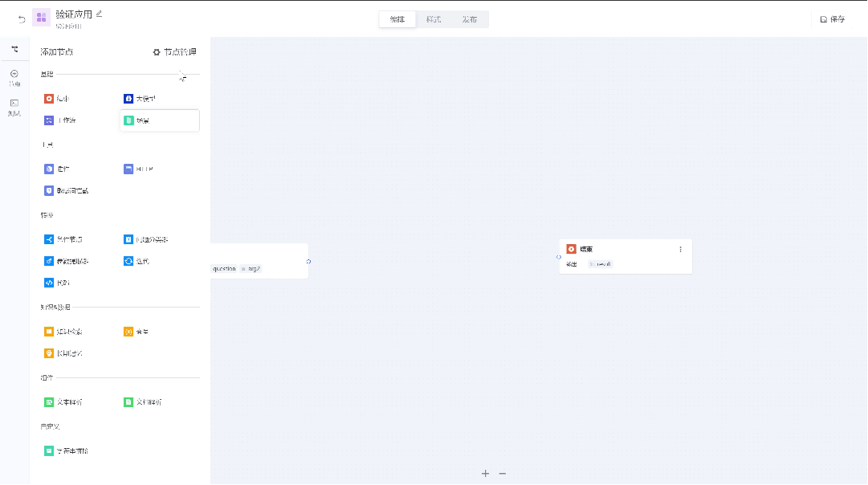Image resolution: width=868 pixels, height=485 pixels.
Task: Click the zoom out minus icon
Action: pos(503,474)
